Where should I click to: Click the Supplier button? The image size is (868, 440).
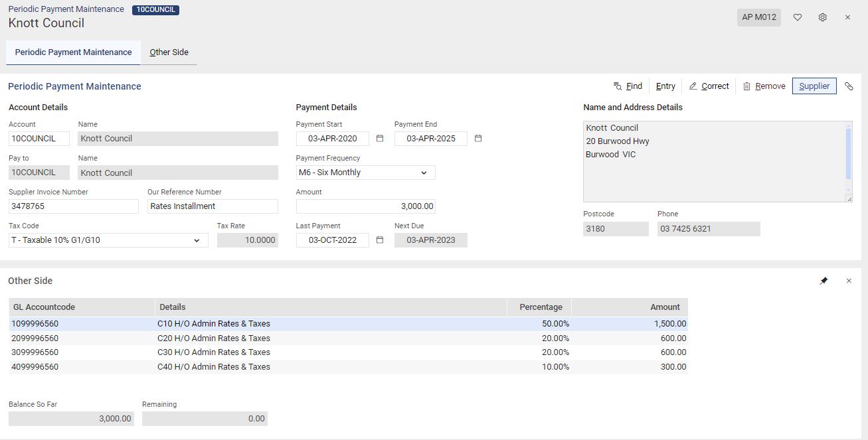pos(814,86)
